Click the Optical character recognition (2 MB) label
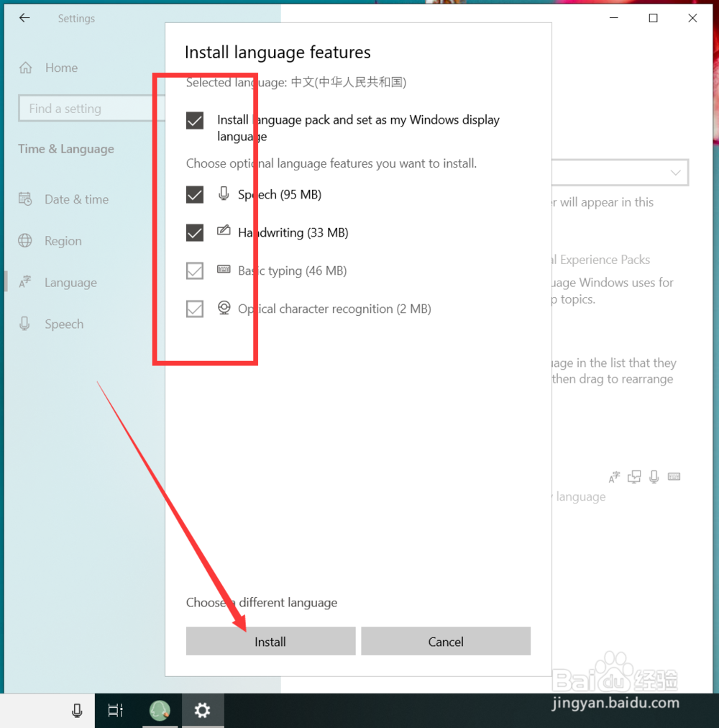This screenshot has height=728, width=719. (334, 309)
